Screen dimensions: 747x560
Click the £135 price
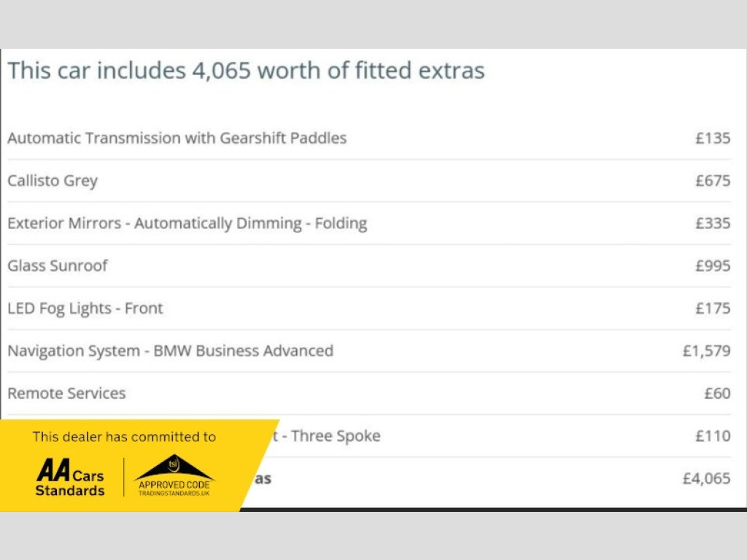pos(713,138)
